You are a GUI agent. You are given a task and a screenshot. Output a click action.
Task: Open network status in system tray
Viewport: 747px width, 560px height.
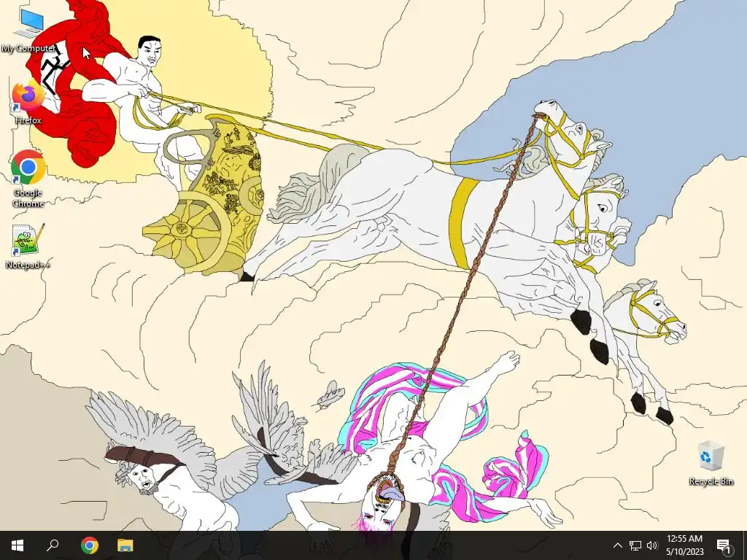(635, 545)
